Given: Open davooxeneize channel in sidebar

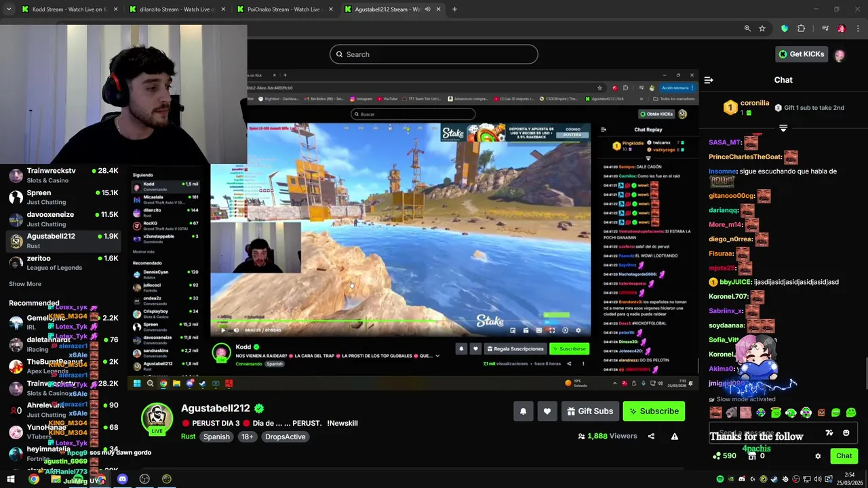Looking at the screenshot, I should 63,218.
